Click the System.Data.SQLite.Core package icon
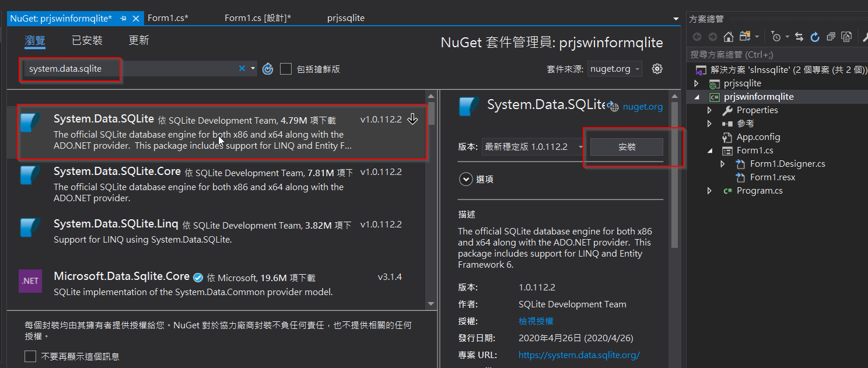 30,175
